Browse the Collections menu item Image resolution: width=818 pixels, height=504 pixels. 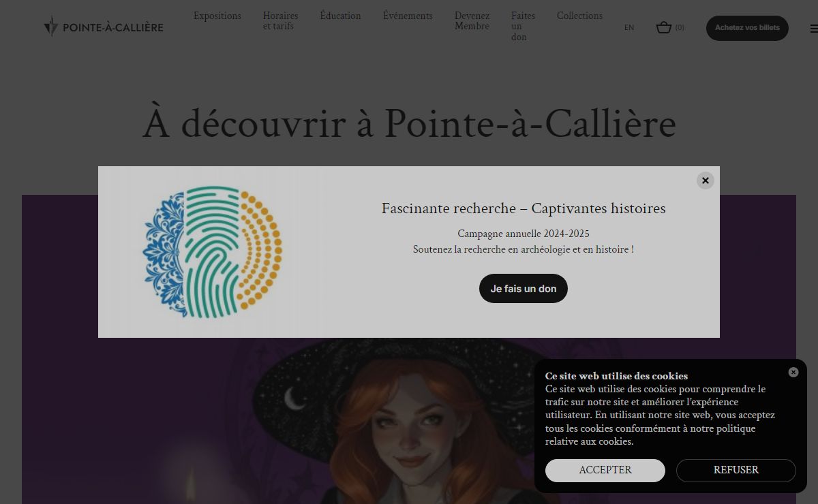tap(579, 16)
